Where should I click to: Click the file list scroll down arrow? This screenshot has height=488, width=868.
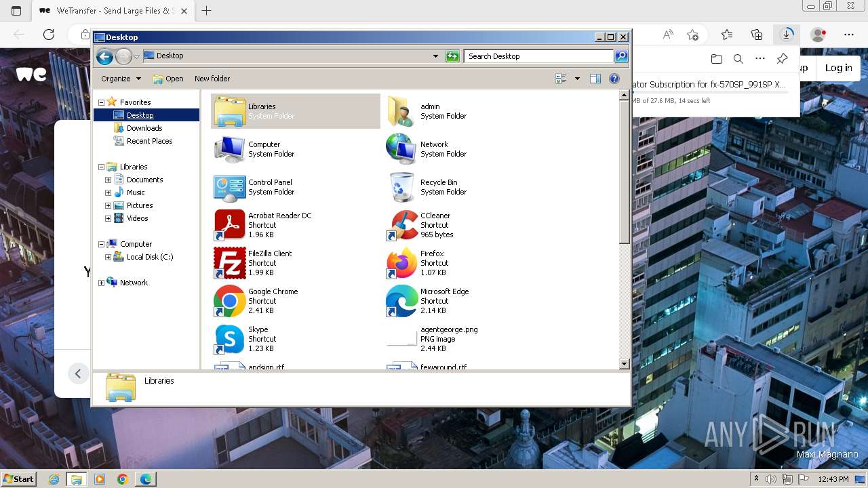pyautogui.click(x=625, y=364)
